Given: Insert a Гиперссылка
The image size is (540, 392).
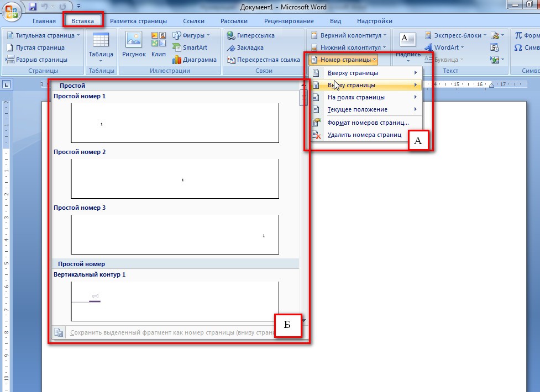Looking at the screenshot, I should coord(251,35).
